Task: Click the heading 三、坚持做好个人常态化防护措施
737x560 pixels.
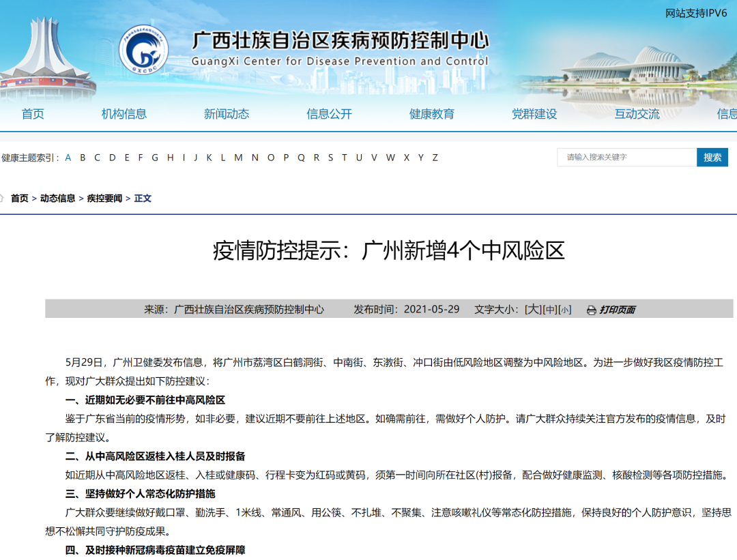Action: click(140, 495)
